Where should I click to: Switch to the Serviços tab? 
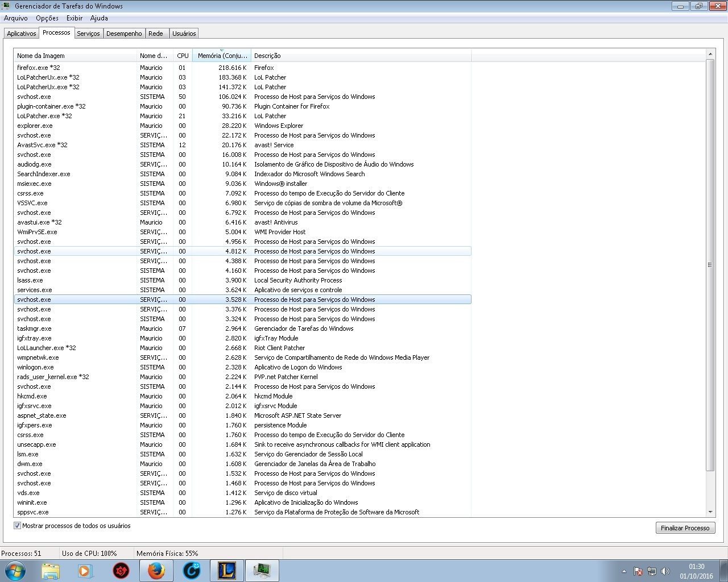click(88, 34)
